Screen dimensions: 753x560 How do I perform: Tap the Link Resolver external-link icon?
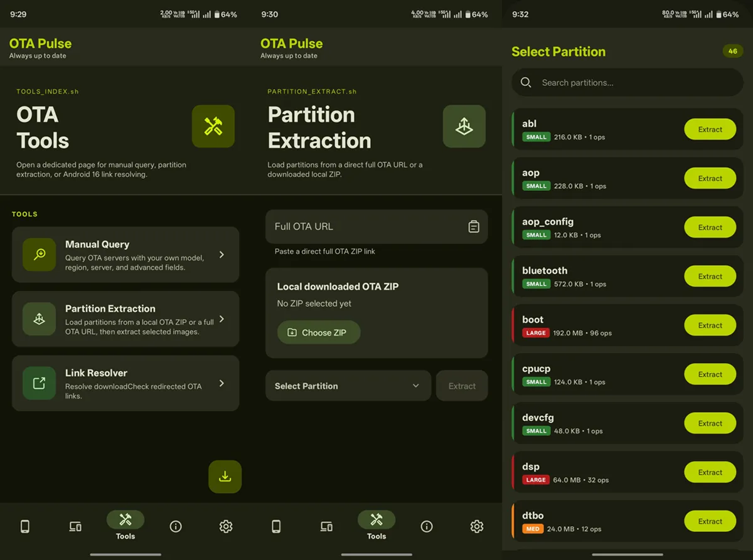[40, 383]
